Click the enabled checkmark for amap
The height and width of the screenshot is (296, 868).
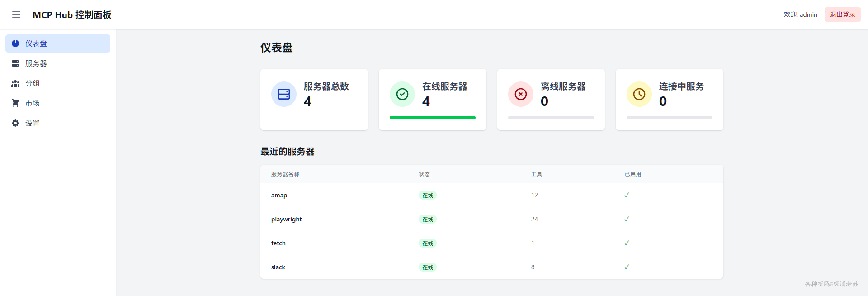pyautogui.click(x=627, y=195)
